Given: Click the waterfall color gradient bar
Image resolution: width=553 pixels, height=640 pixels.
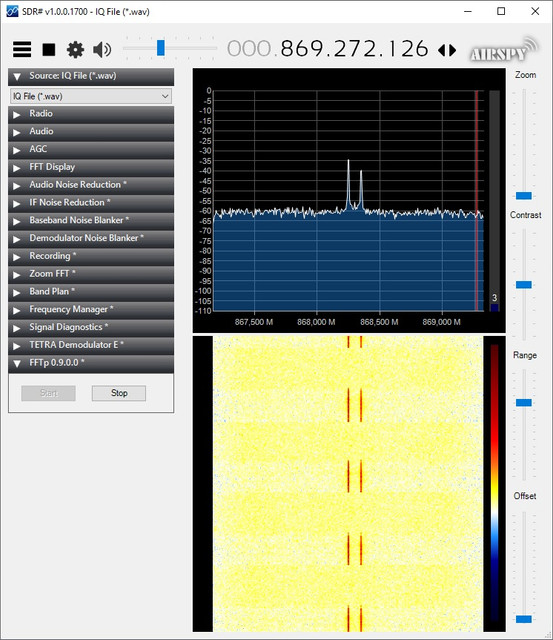Looking at the screenshot, I should tap(494, 483).
